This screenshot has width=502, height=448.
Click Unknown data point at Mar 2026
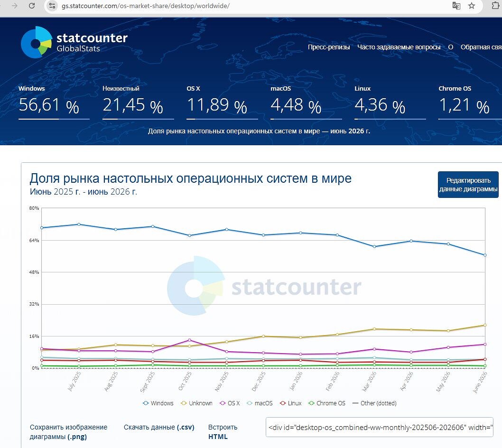374,329
